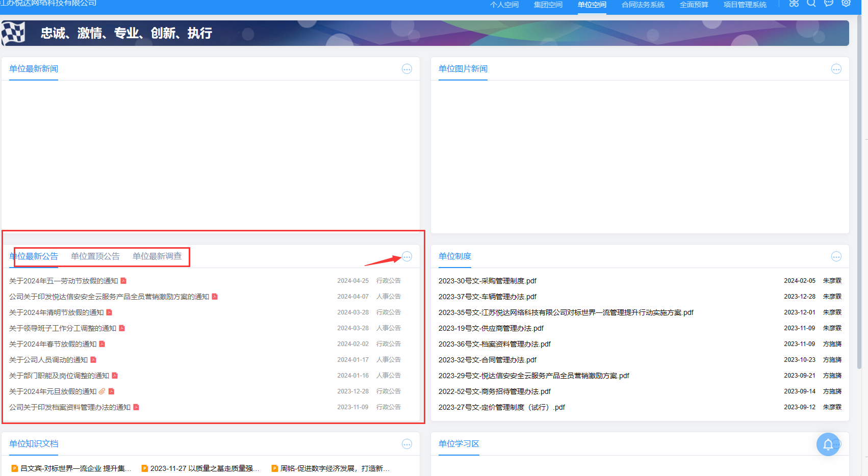Click the search magnifier icon
This screenshot has width=868, height=476.
(x=811, y=4)
